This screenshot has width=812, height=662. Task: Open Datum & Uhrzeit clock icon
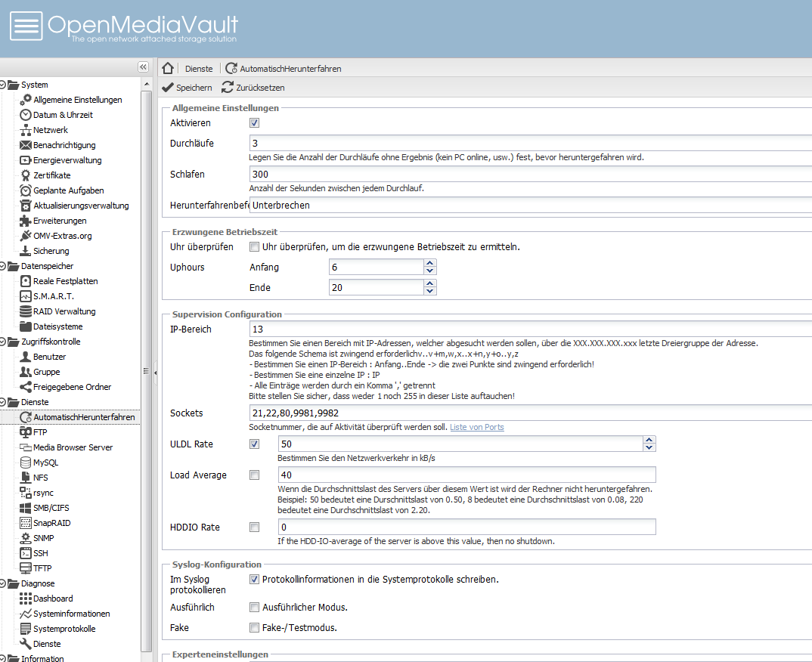(26, 115)
